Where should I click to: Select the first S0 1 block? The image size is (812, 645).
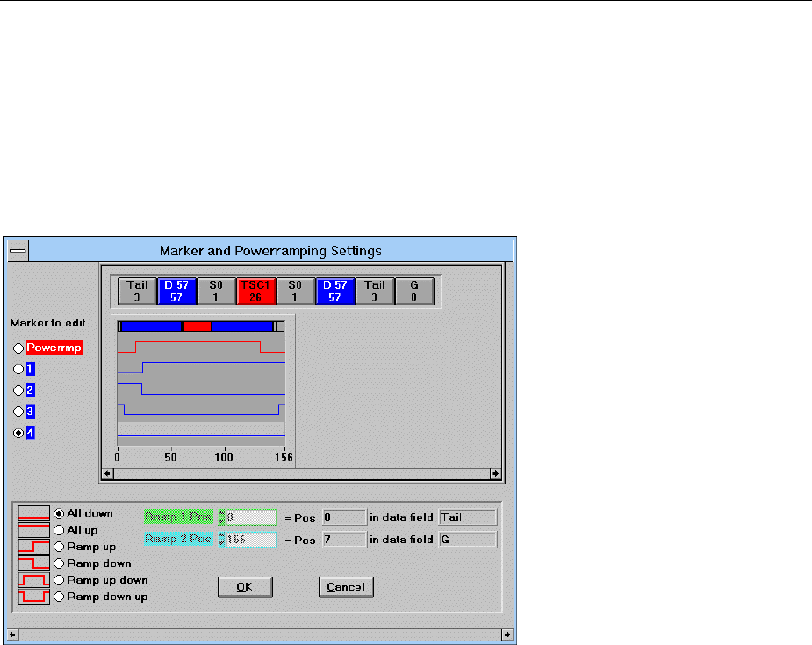pyautogui.click(x=216, y=291)
